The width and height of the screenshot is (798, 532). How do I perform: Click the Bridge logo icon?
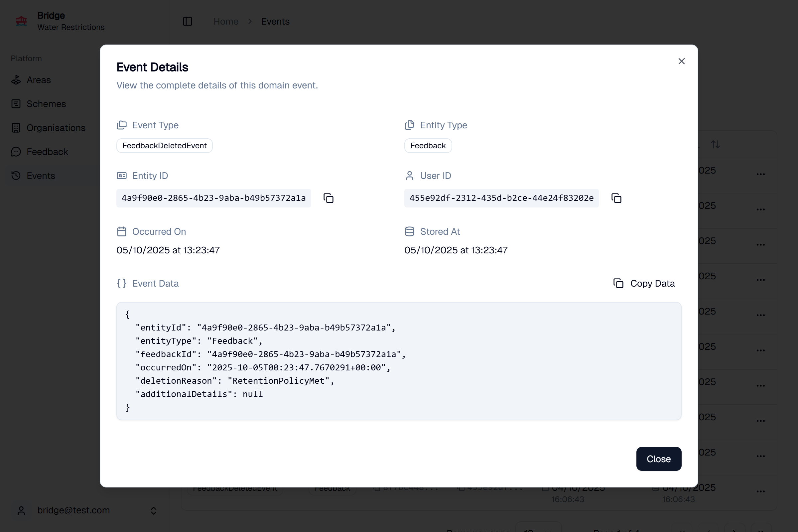point(21,21)
